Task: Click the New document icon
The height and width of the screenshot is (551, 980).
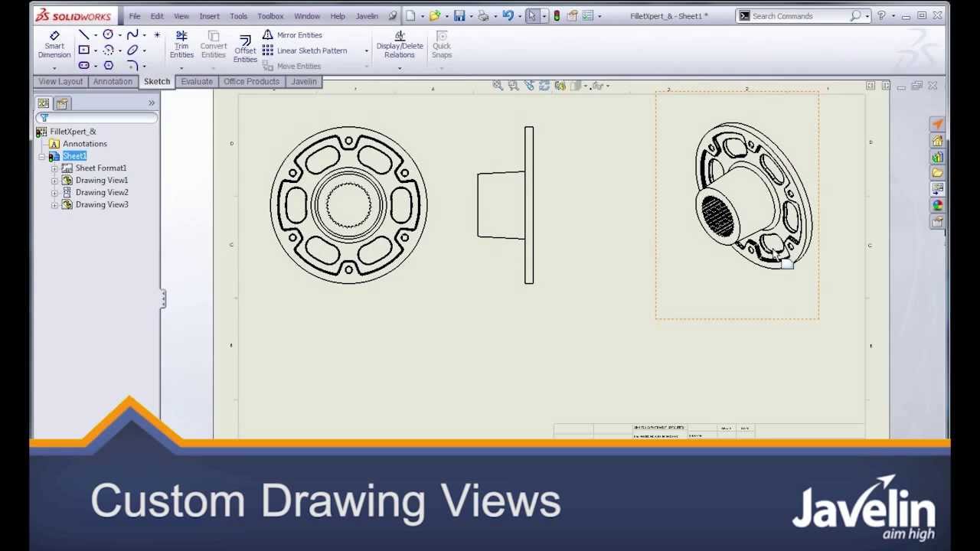Action: point(411,15)
